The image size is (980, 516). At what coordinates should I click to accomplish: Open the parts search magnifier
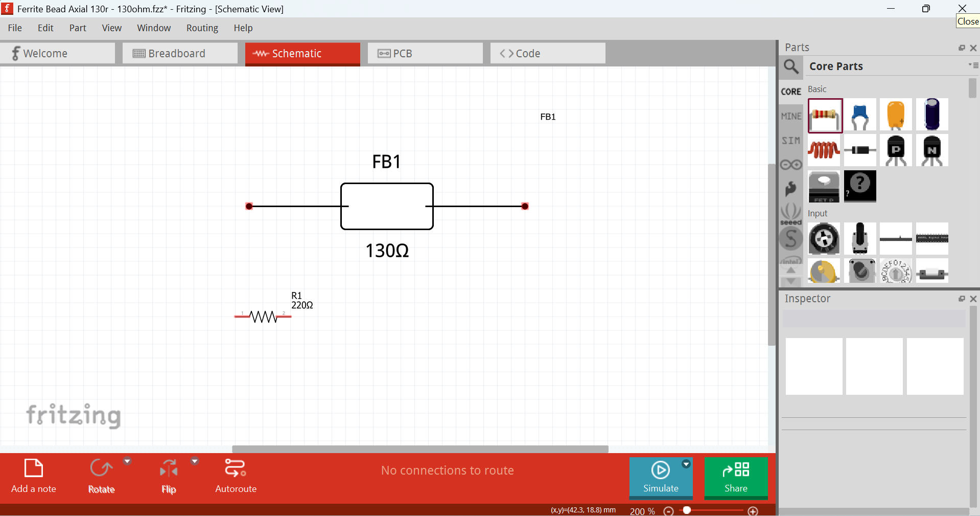click(x=791, y=66)
